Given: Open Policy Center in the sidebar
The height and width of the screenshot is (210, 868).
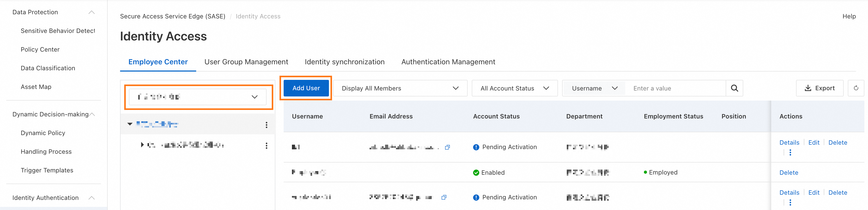Looking at the screenshot, I should click(x=40, y=50).
